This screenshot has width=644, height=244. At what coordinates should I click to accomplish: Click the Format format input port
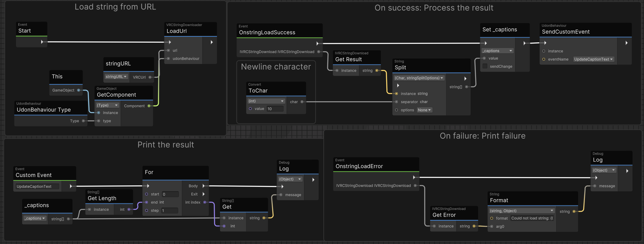coord(492,218)
